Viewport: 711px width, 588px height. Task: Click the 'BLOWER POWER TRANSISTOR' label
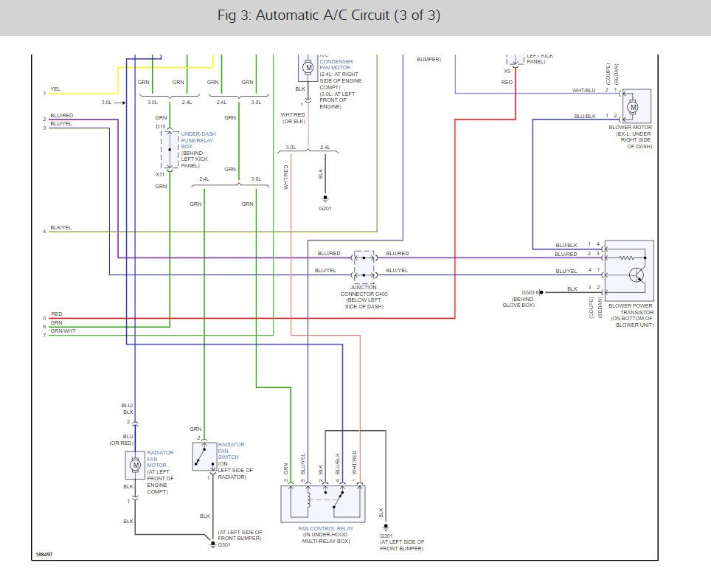click(x=631, y=309)
